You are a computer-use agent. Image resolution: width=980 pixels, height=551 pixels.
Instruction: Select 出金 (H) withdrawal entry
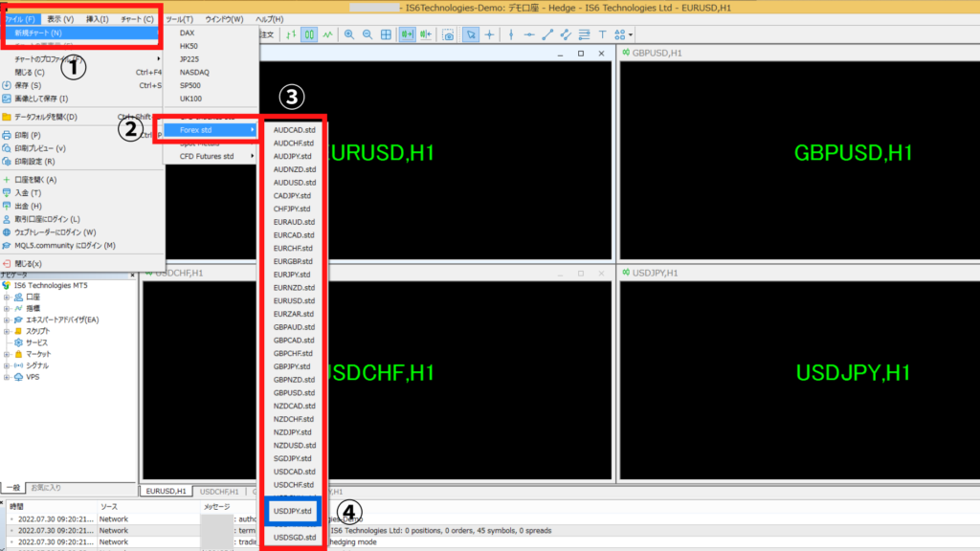81,207
